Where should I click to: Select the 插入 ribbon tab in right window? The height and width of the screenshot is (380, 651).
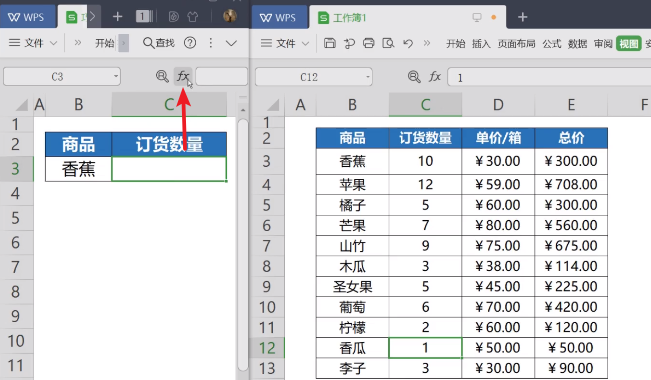(481, 44)
